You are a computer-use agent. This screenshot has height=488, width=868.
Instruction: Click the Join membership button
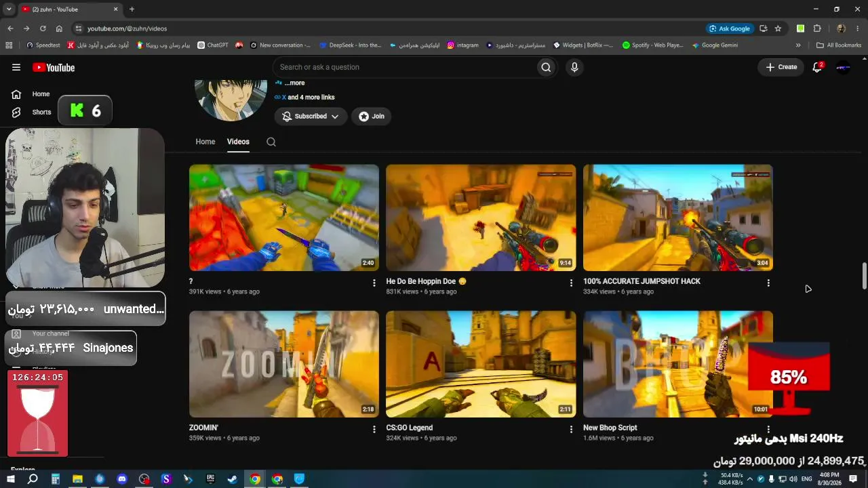[372, 117]
